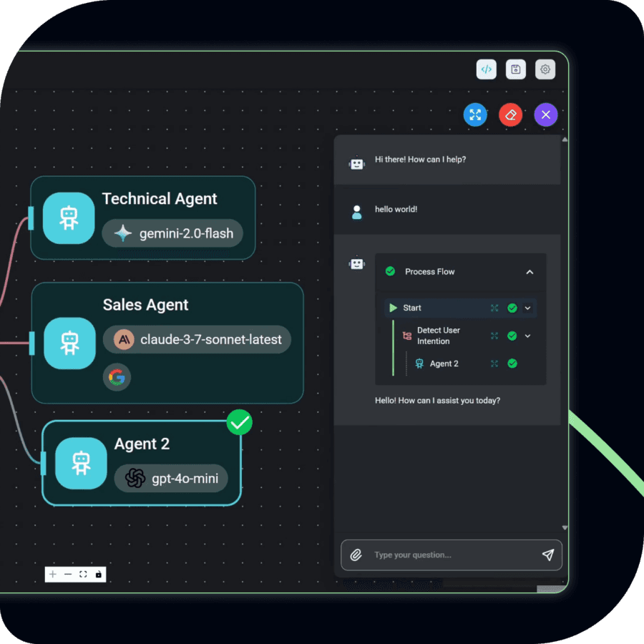Viewport: 644px width, 644px height.
Task: Click the Agent 2 node title
Action: coord(142,444)
